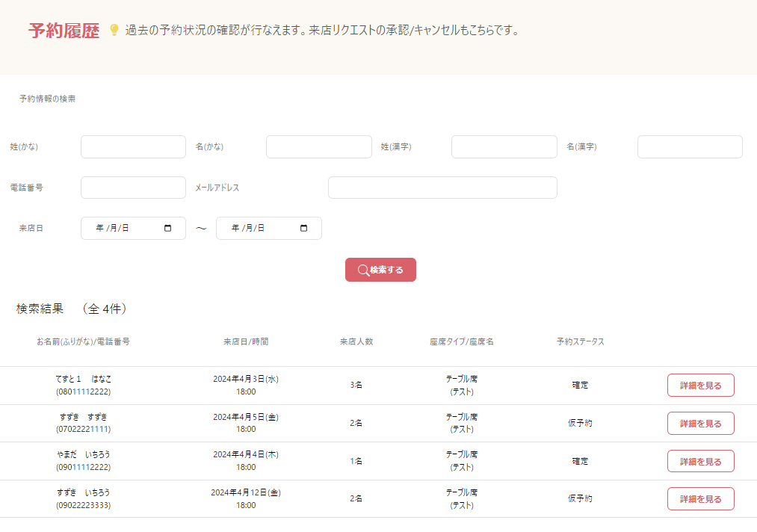Focus the 姓(かな) input field
757x532 pixels.
pyautogui.click(x=133, y=147)
